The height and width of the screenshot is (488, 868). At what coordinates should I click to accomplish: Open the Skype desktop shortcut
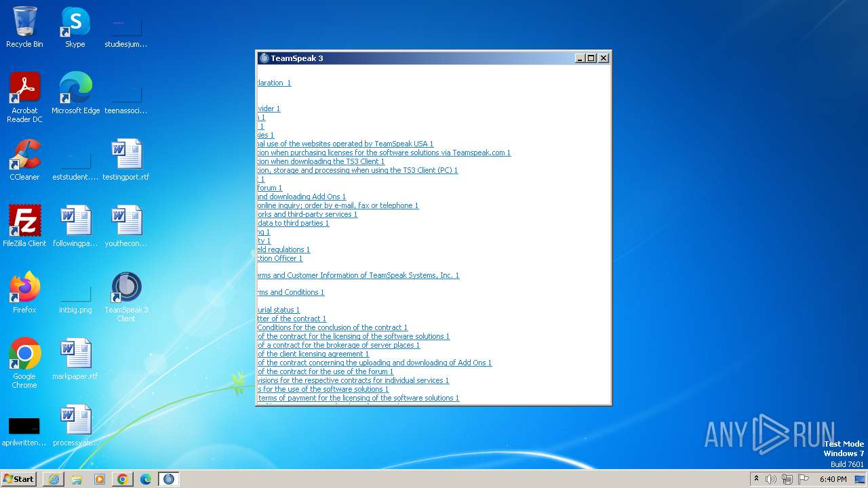[75, 27]
